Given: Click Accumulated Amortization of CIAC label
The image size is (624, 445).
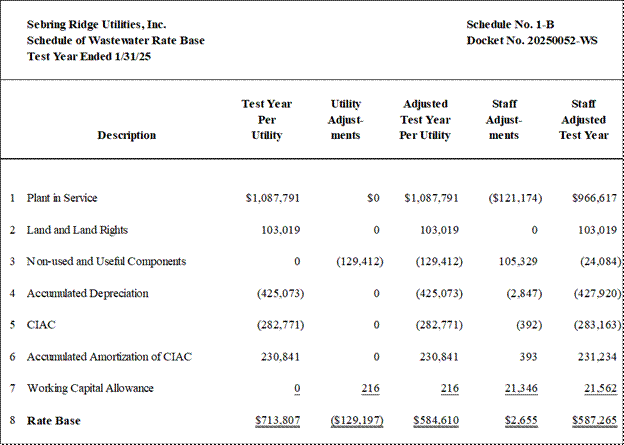Looking at the screenshot, I should coord(109,357).
